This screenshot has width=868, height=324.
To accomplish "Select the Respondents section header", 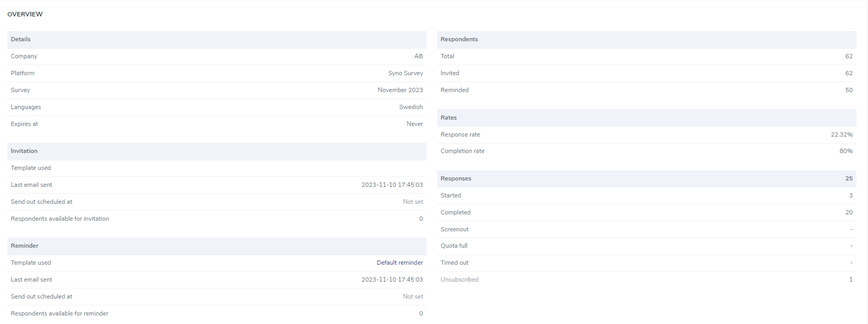I will point(647,40).
